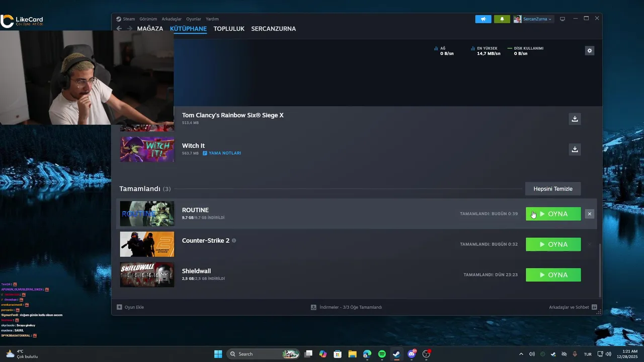Screen dimensions: 644x362
Task: Click the downloads list vertical scrollbar
Action: (600, 271)
